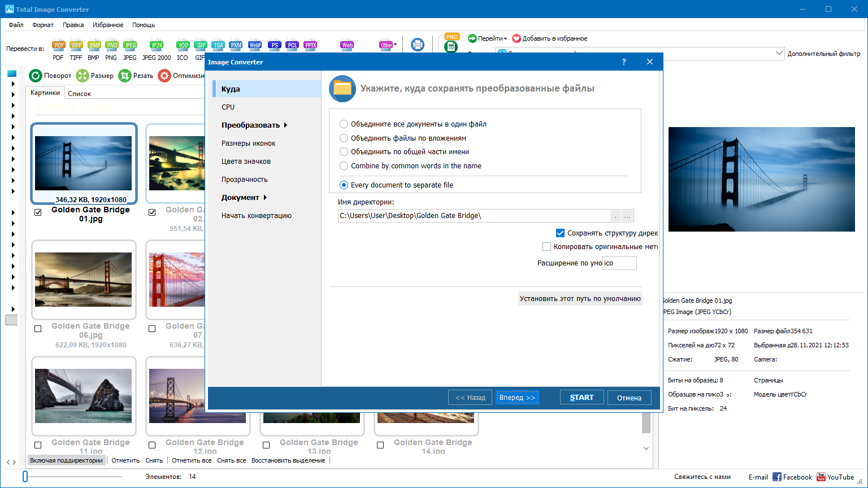The width and height of the screenshot is (868, 488).
Task: Click the thumbnail size slider handle
Action: pos(25,477)
